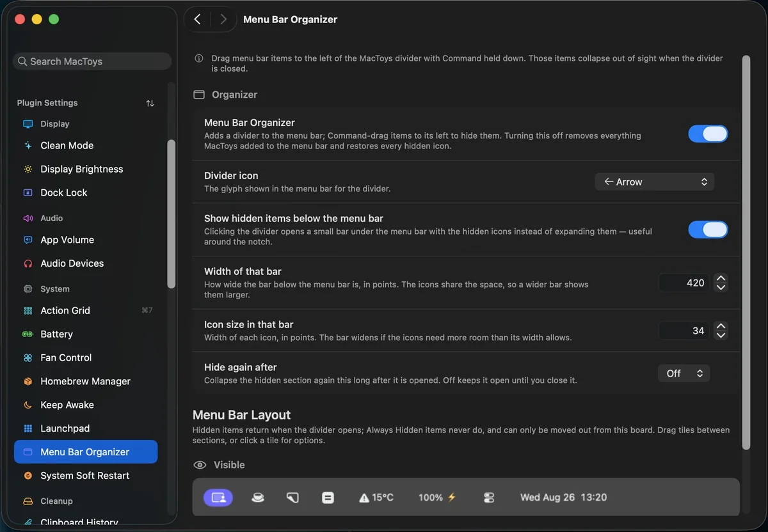Go back with the left chevron
The height and width of the screenshot is (532, 768).
198,19
